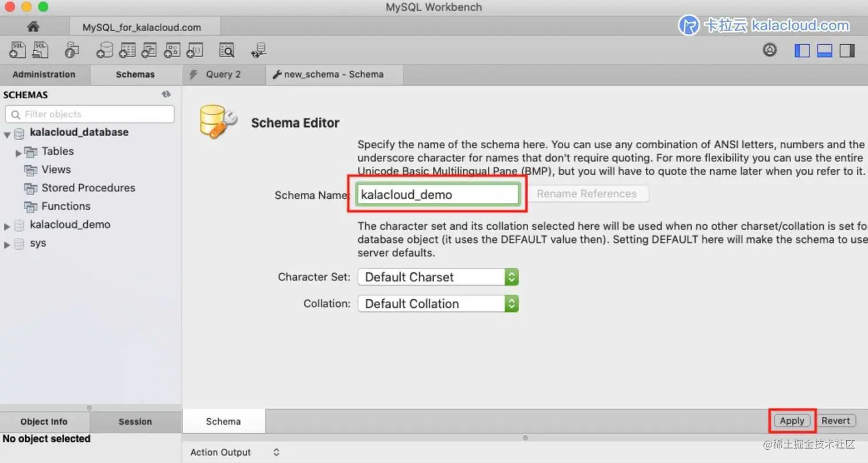Click the SCHEMAS panel header text
The height and width of the screenshot is (463, 868).
pos(26,95)
